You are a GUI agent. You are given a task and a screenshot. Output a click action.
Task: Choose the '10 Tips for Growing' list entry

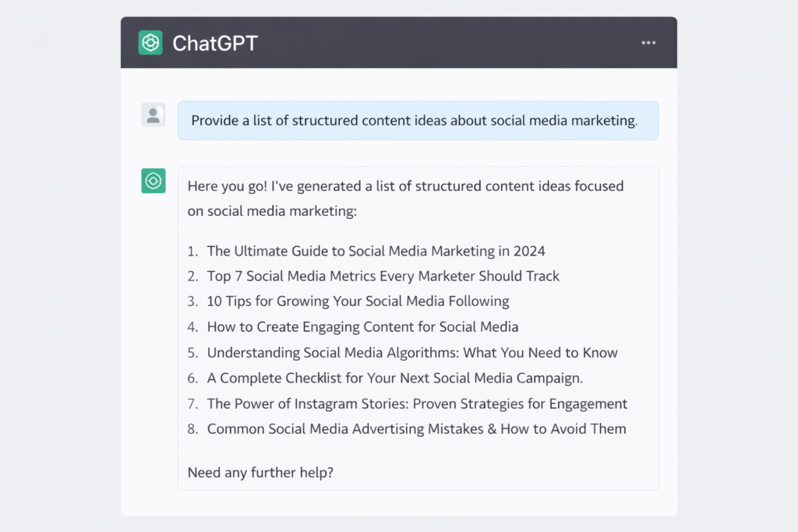pyautogui.click(x=358, y=301)
